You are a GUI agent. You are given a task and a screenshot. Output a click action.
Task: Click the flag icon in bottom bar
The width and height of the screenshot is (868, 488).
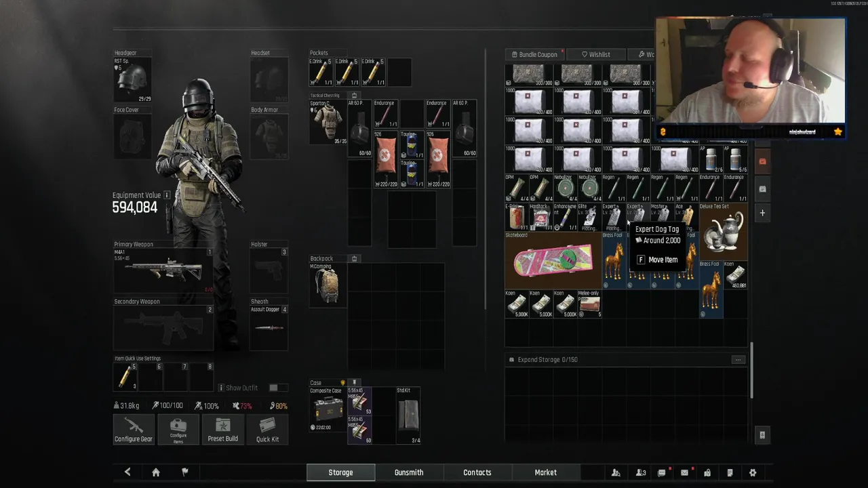[184, 472]
